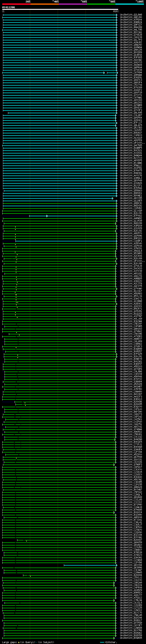
Task: Select hit label UniRef100_Q4C5Q5
Action: tap(131, 145)
